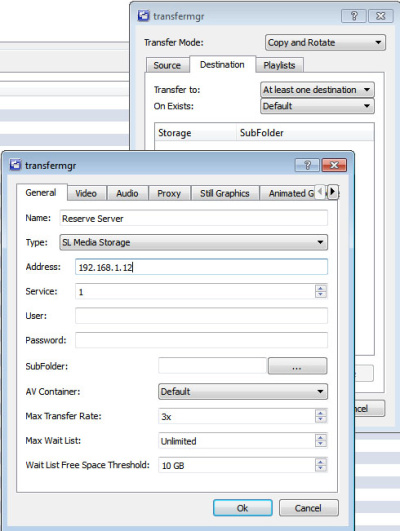This screenshot has width=400, height=531.
Task: Decrease Max Transfer Rate with down arrow
Action: (320, 420)
